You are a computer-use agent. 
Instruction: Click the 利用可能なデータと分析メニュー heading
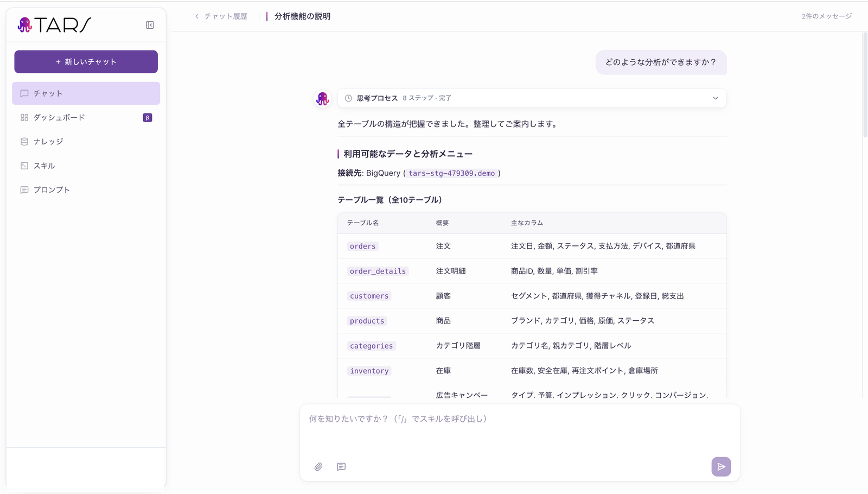tap(408, 154)
